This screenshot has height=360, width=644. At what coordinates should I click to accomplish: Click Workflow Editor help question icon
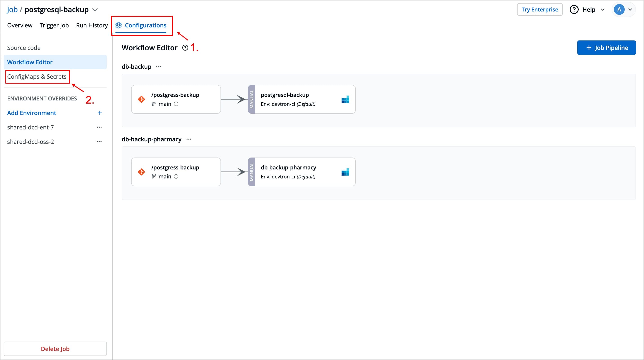pyautogui.click(x=185, y=48)
